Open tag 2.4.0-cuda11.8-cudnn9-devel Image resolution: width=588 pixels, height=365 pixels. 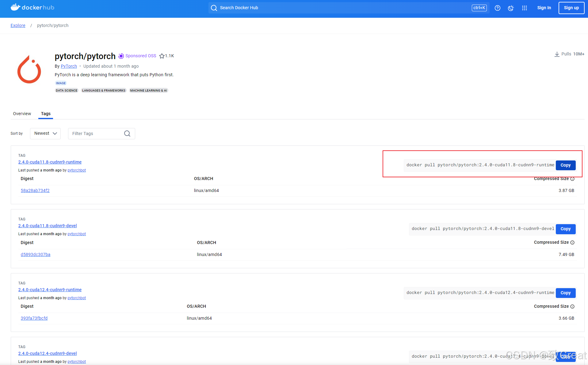pyautogui.click(x=48, y=226)
